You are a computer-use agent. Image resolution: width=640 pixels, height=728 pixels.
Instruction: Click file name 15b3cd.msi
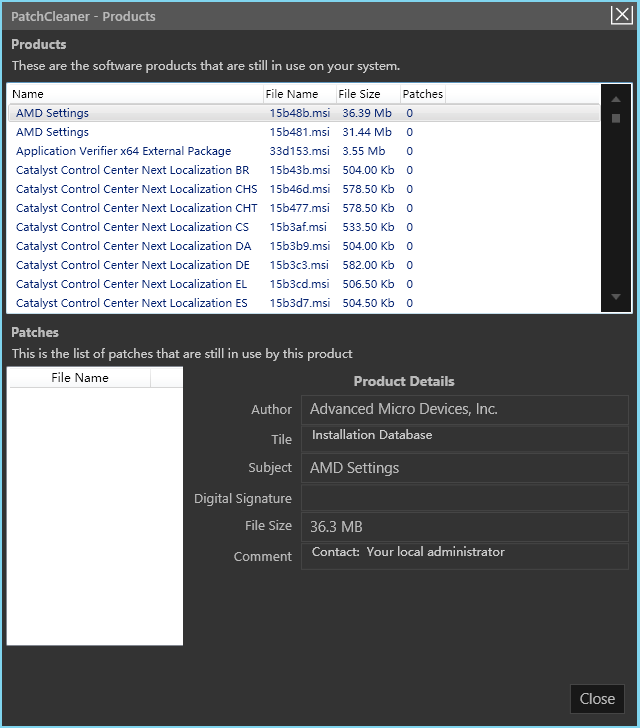click(300, 284)
